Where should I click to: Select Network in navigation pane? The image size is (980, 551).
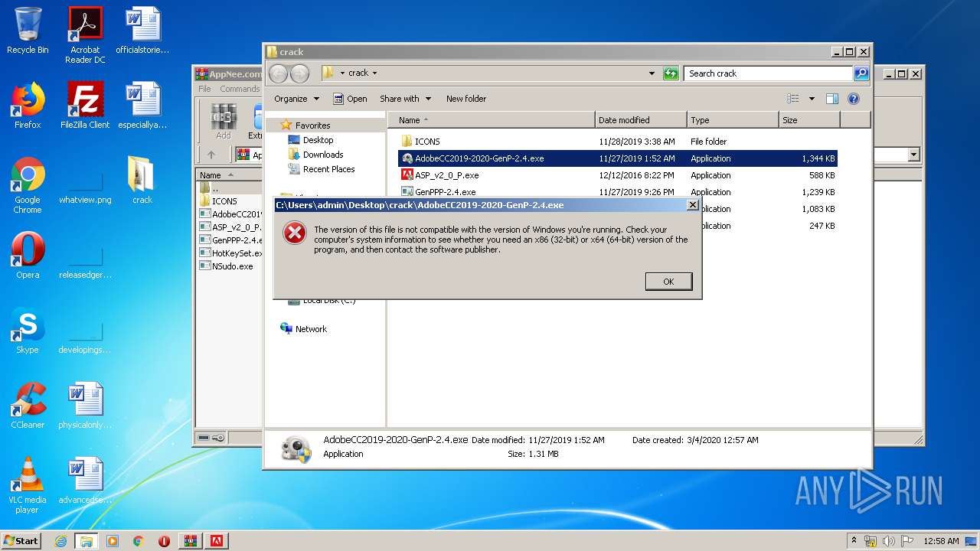tap(311, 329)
